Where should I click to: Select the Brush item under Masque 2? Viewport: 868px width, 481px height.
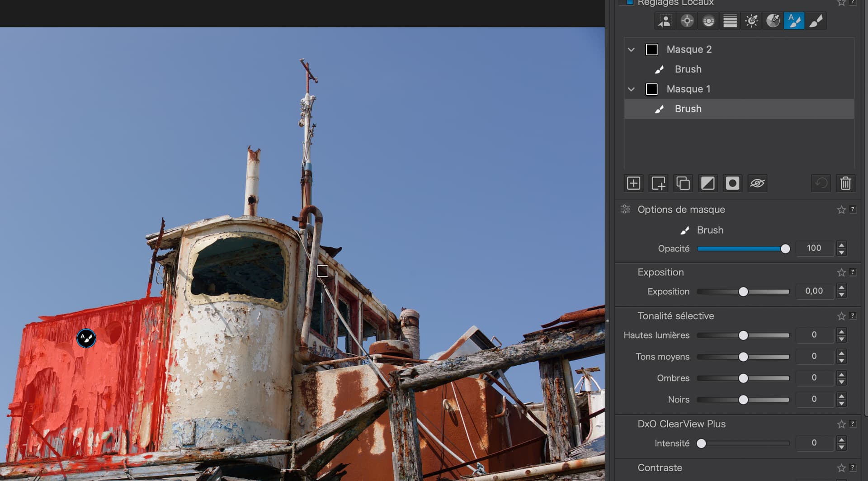(x=688, y=69)
